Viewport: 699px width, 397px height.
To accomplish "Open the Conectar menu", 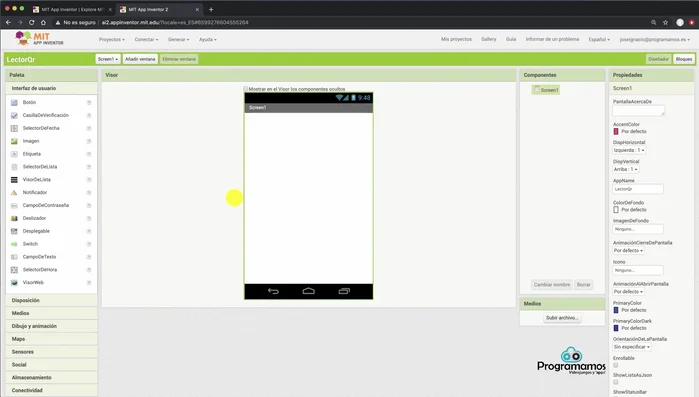I will [146, 40].
